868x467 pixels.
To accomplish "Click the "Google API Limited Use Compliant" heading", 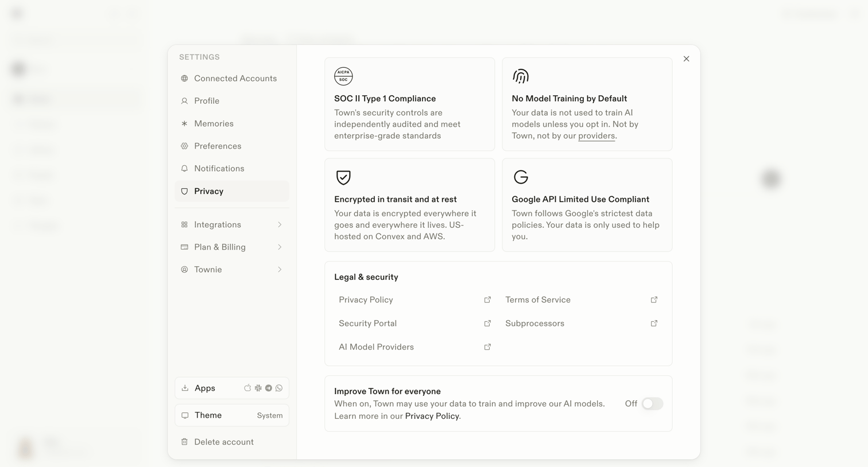I will pyautogui.click(x=580, y=200).
